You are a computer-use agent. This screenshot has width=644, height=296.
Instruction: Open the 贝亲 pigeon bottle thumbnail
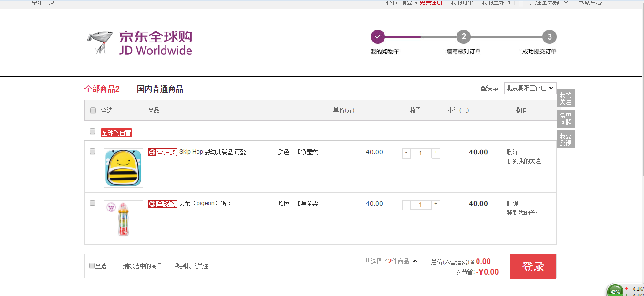pyautogui.click(x=124, y=220)
